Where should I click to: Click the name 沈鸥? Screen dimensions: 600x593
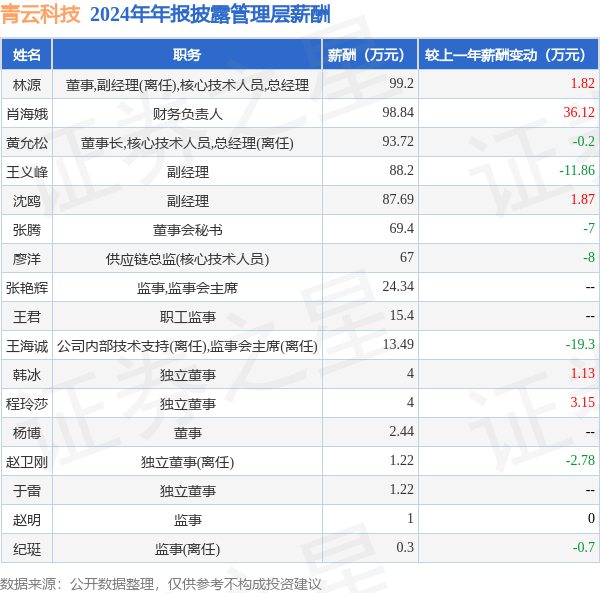pyautogui.click(x=26, y=201)
